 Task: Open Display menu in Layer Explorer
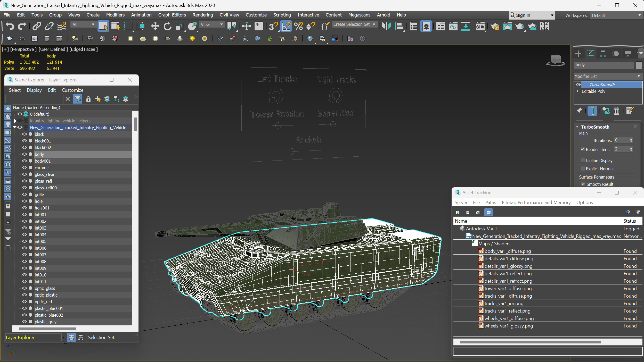(x=34, y=90)
